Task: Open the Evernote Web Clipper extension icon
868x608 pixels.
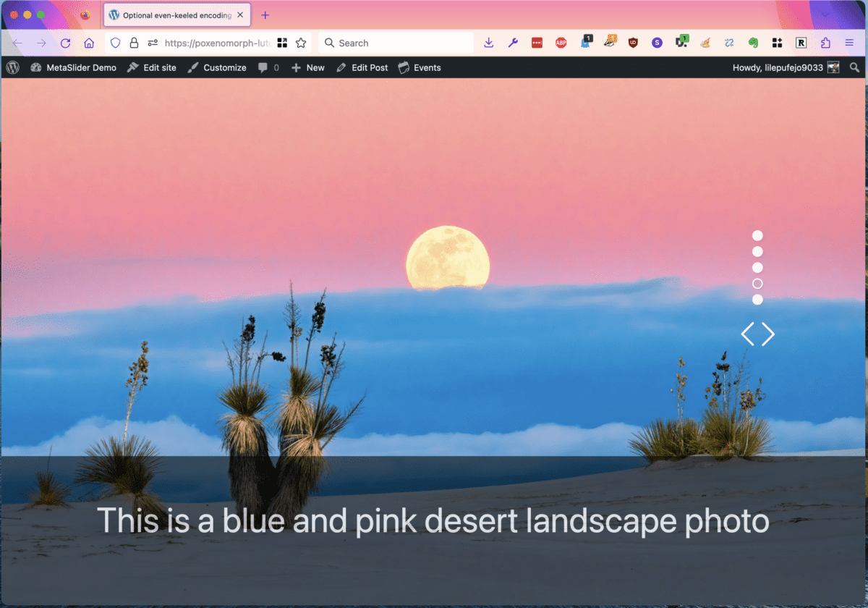Action: click(x=753, y=43)
